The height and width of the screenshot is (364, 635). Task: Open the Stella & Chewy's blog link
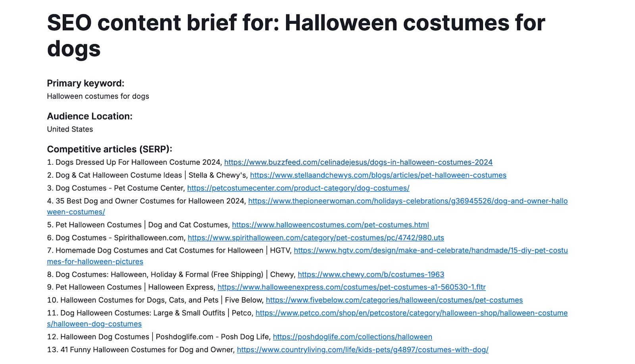(x=378, y=175)
